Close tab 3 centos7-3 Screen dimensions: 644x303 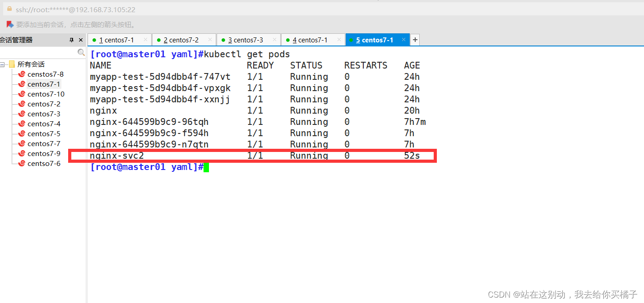coord(274,40)
